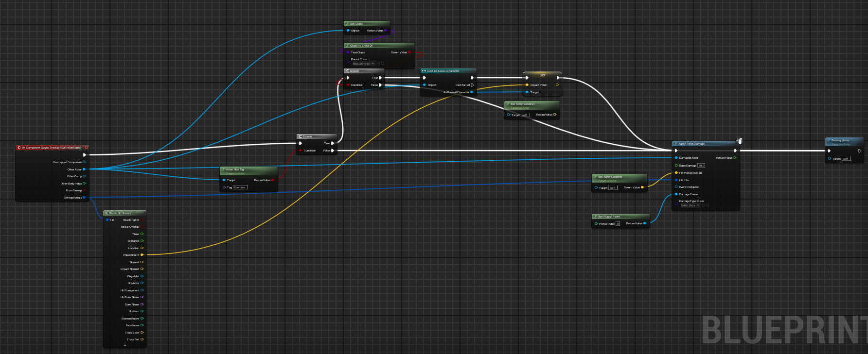Click the Test Class input pin
Viewport: 868px width, 354px height.
pyautogui.click(x=348, y=52)
